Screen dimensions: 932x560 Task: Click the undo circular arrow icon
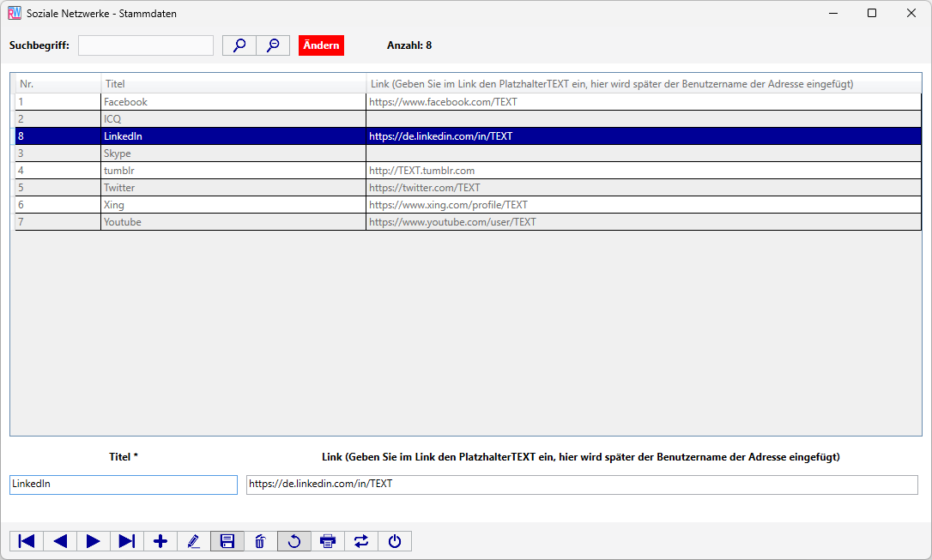pos(294,541)
